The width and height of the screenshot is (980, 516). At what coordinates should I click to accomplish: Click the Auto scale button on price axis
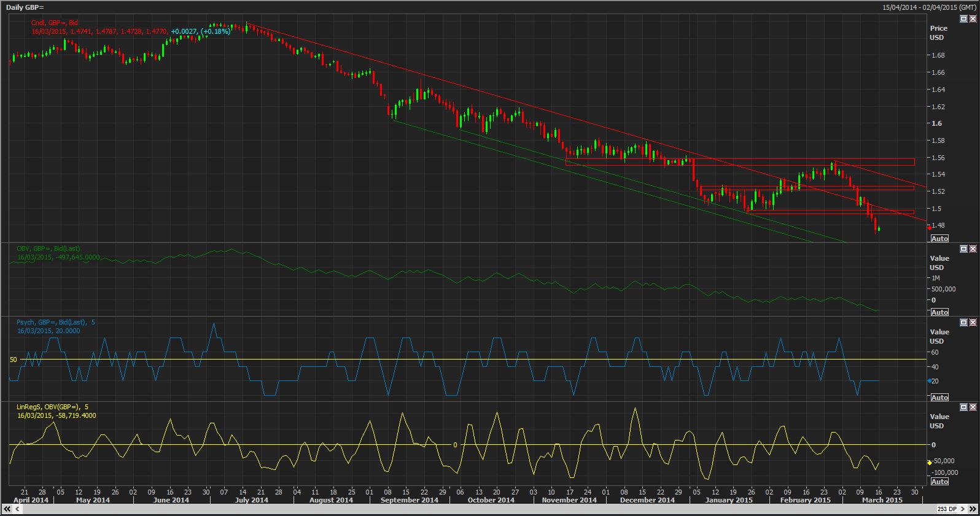[x=939, y=238]
